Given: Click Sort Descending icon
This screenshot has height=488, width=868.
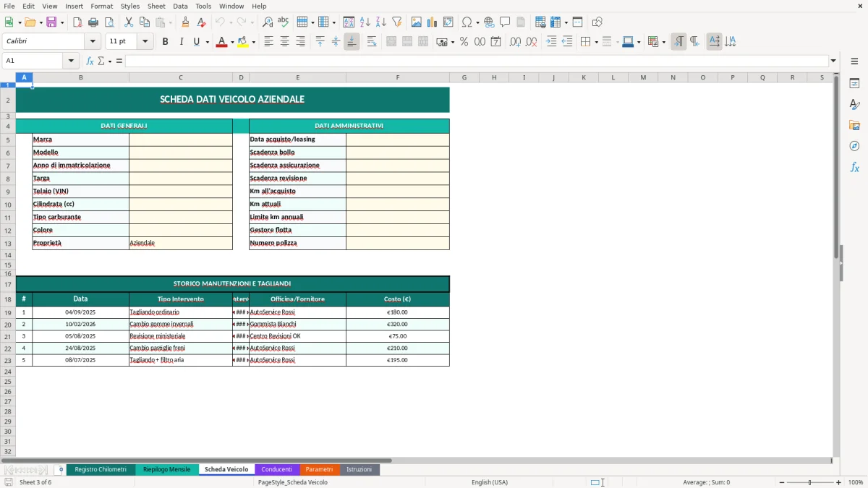Looking at the screenshot, I should pyautogui.click(x=380, y=22).
